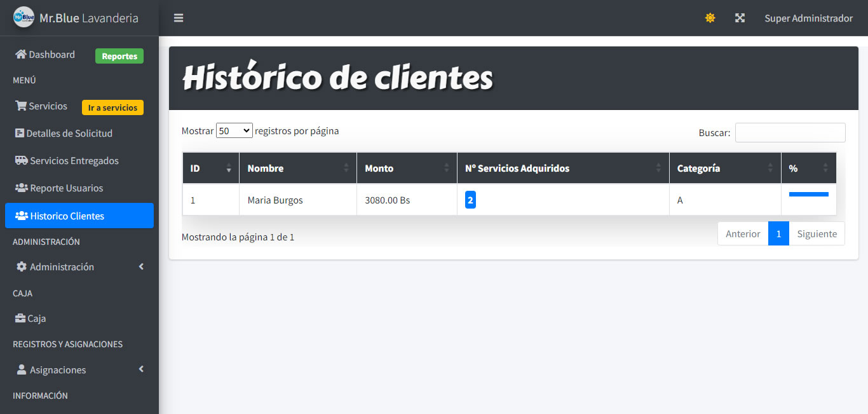Click the Administración gear icon
This screenshot has height=414, width=868.
click(22, 266)
